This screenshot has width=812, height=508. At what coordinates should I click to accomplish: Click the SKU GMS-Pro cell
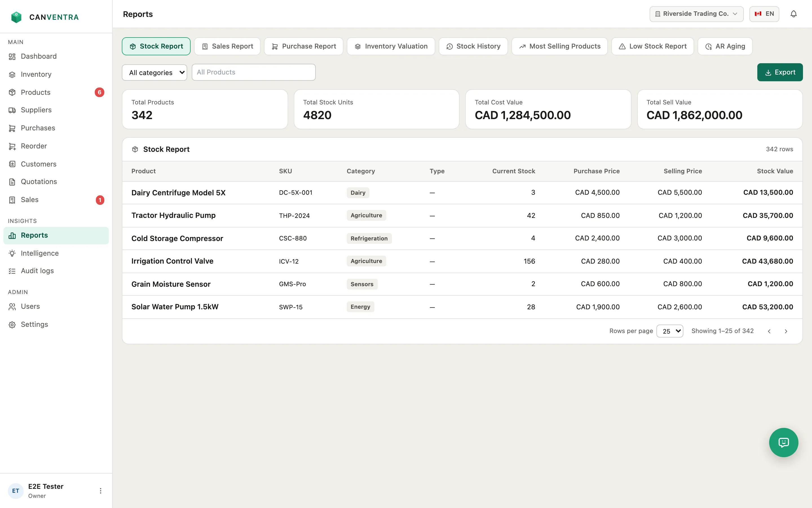292,284
